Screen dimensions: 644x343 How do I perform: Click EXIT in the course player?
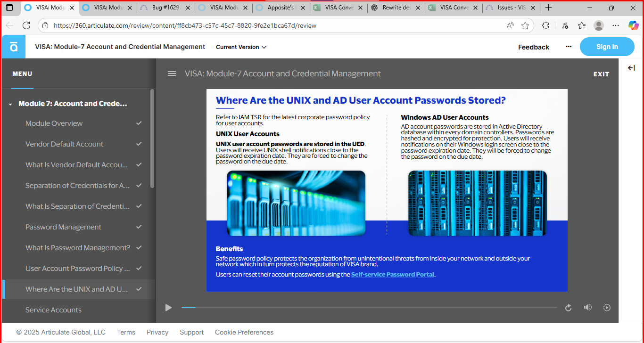tap(601, 74)
